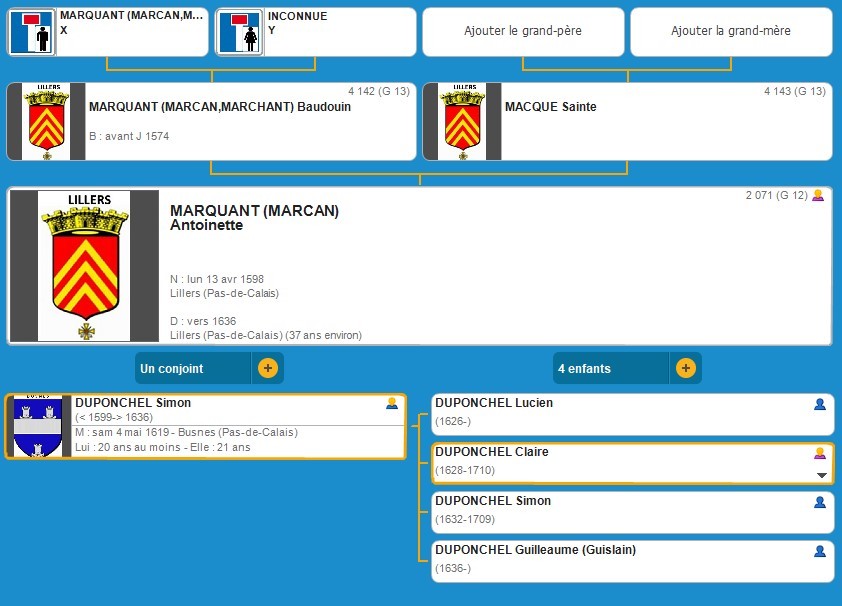Click the male silhouette icon for MARQUANT X
The image size is (842, 606).
click(x=33, y=32)
